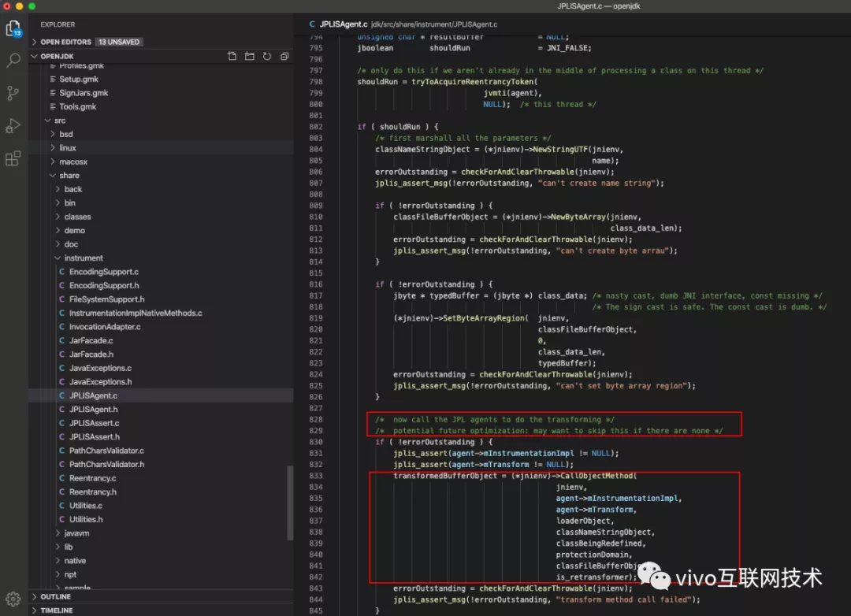Create a new file in OPENJDK explorer

(232, 56)
